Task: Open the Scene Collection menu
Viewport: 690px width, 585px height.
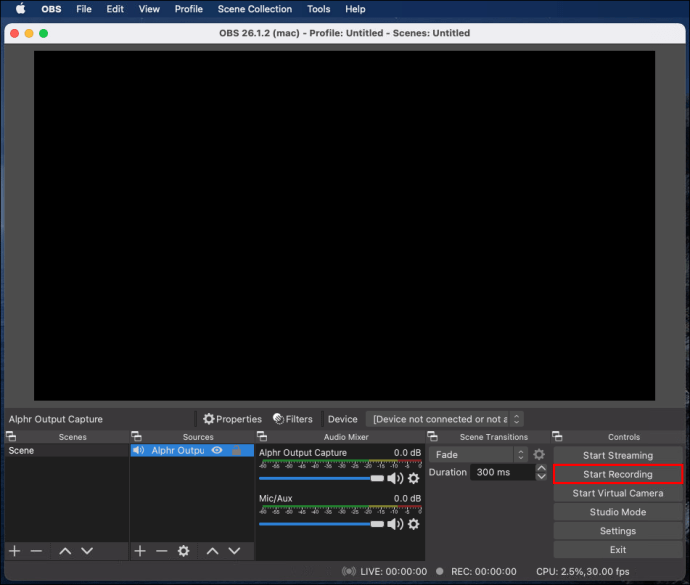Action: (254, 9)
